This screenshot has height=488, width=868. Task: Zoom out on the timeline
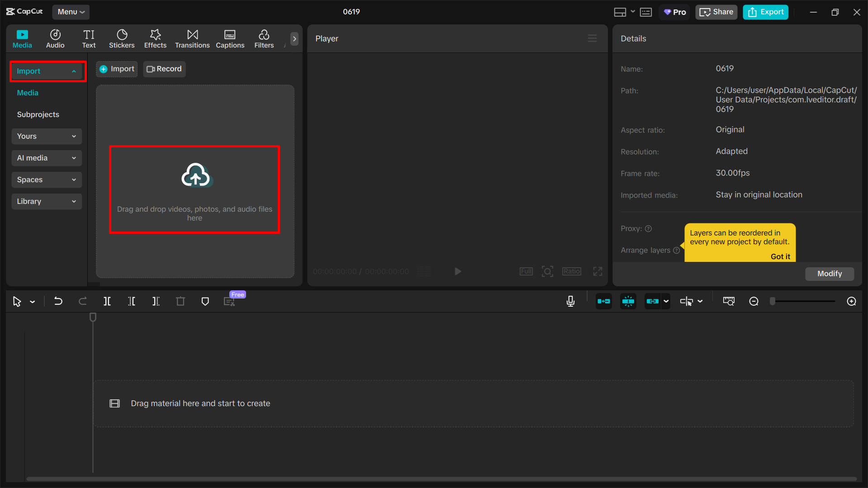754,301
